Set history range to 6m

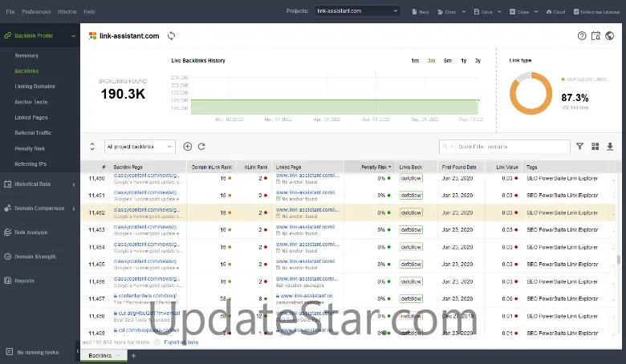[x=448, y=61]
